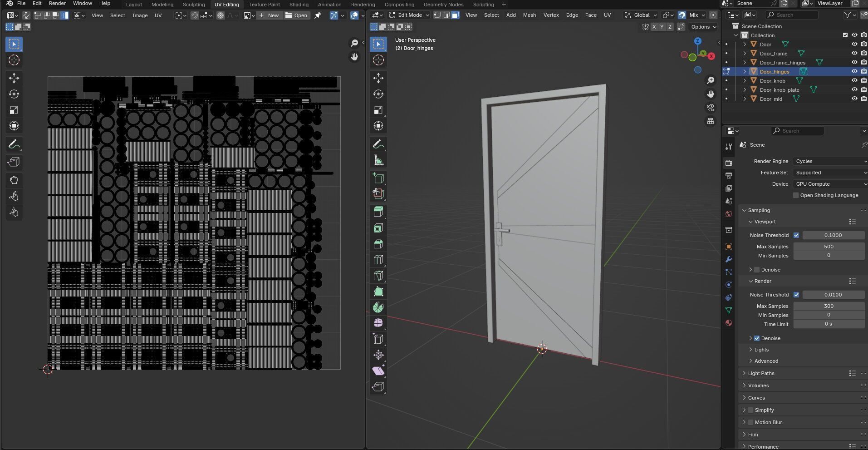
Task: Select the Add Cube tool
Action: 378,178
